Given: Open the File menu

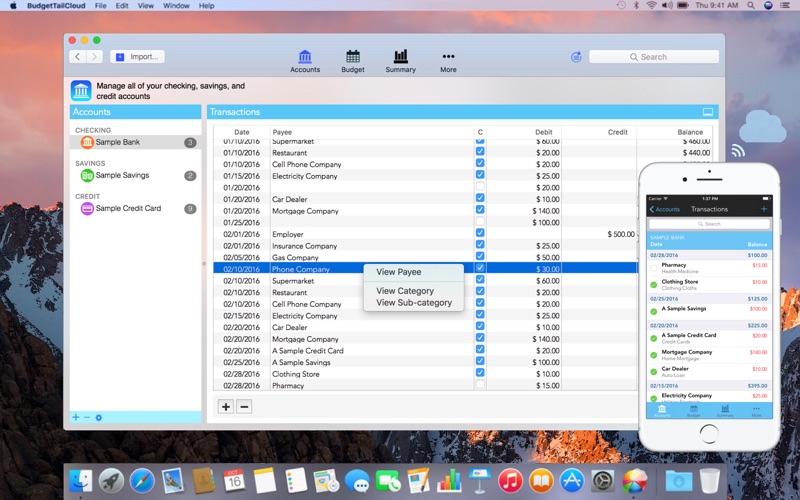Looking at the screenshot, I should click(101, 6).
